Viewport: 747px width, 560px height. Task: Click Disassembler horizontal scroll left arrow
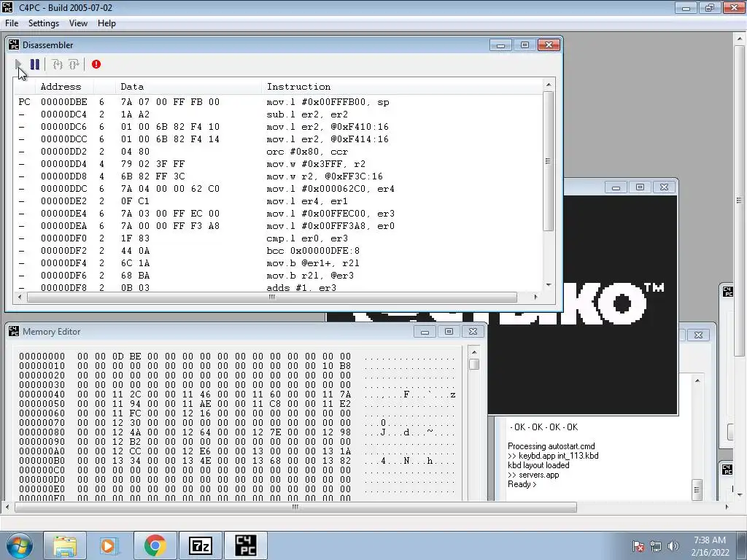point(20,297)
